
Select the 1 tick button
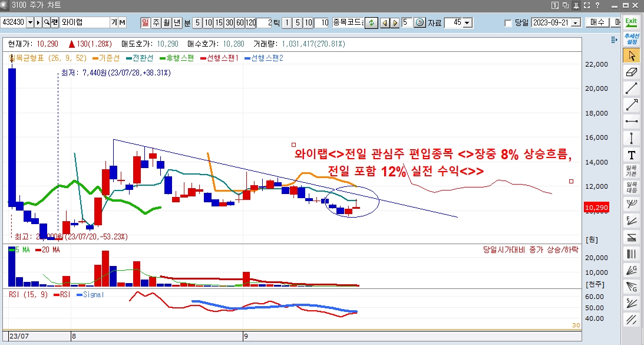point(287,22)
